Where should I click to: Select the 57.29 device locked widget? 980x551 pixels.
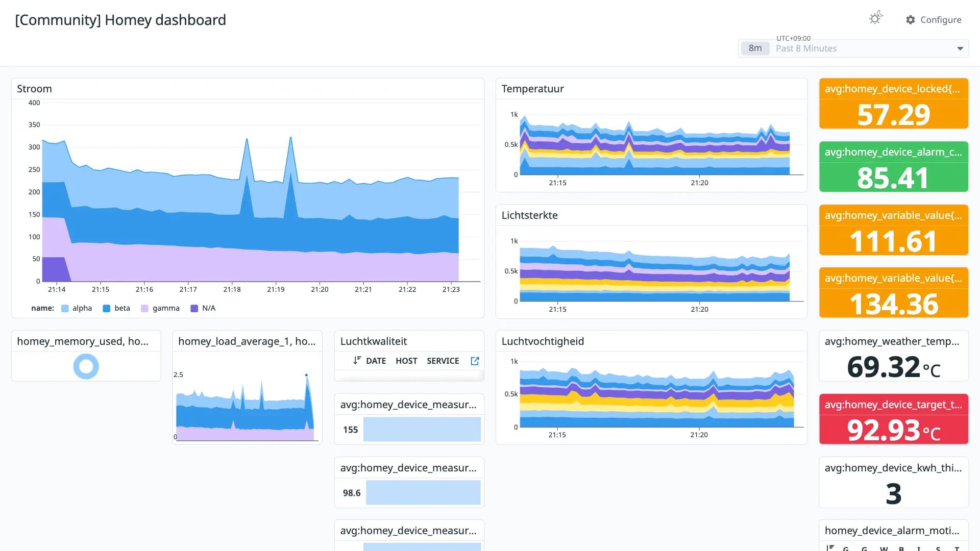[893, 104]
